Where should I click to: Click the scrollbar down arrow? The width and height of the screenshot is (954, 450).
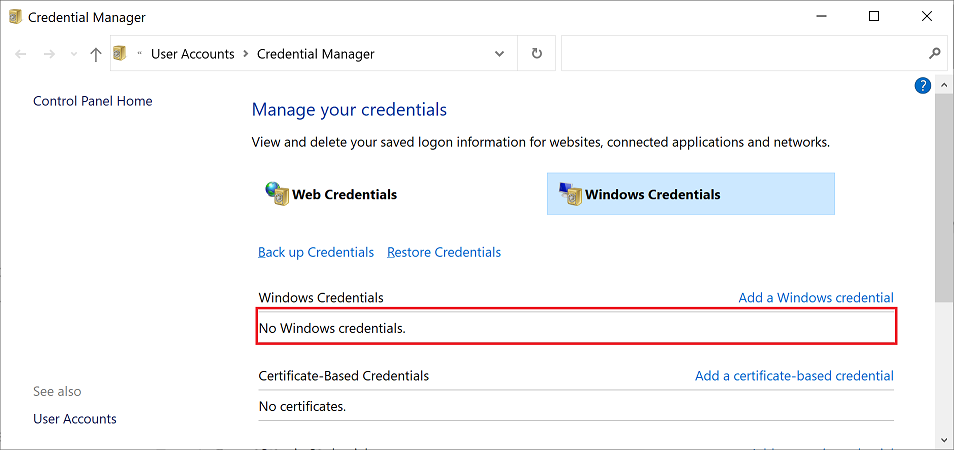click(944, 438)
